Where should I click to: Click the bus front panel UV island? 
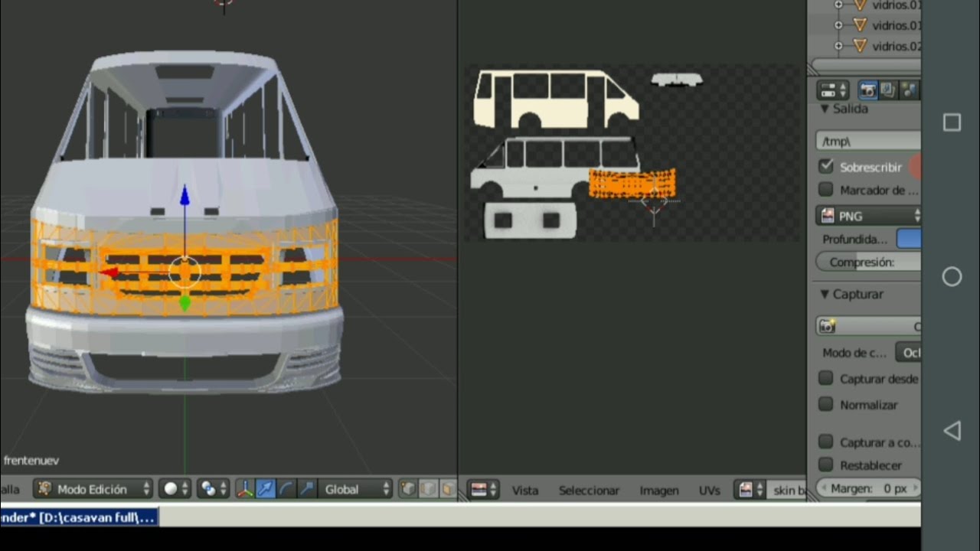point(530,220)
